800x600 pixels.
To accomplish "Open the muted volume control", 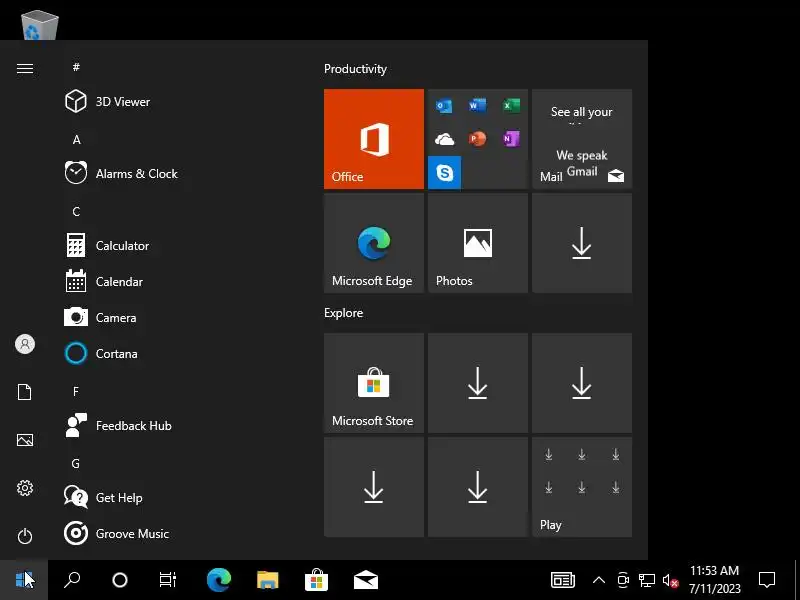I will (x=670, y=580).
